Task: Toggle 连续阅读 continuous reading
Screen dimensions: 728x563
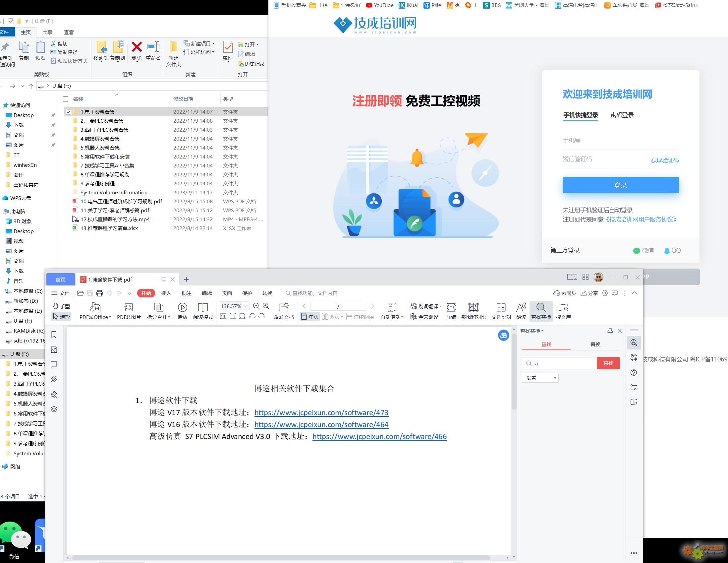Action: 360,317
